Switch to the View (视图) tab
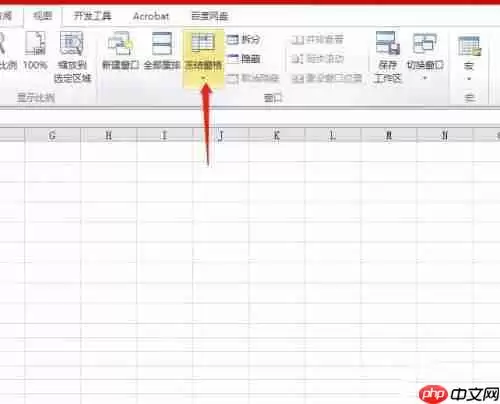 43,16
